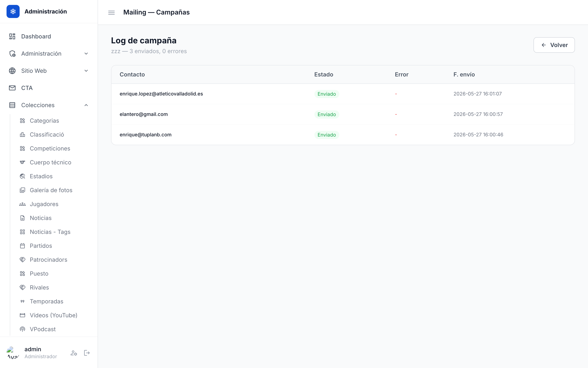The image size is (588, 368).
Task: Select contact elantero@gmail.com
Action: click(144, 114)
